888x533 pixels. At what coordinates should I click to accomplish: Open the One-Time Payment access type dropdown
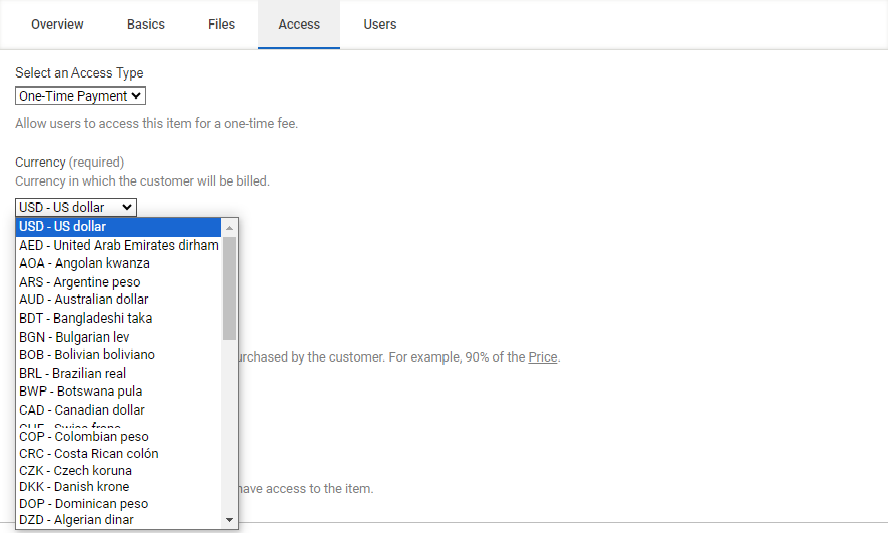point(80,96)
